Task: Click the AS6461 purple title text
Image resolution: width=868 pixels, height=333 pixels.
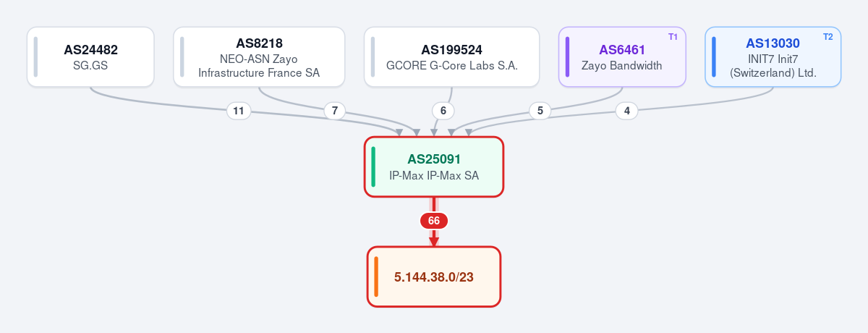Action: point(622,50)
